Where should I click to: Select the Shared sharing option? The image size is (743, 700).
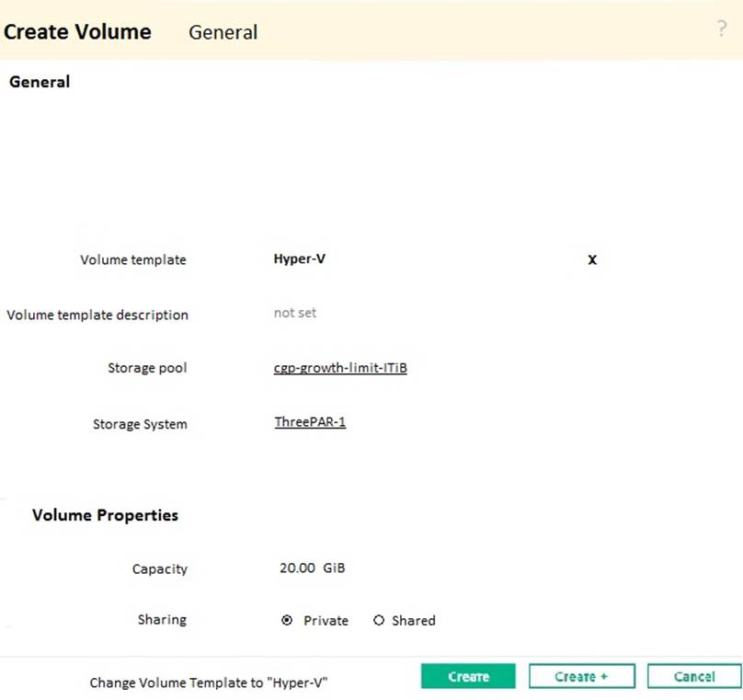(379, 621)
